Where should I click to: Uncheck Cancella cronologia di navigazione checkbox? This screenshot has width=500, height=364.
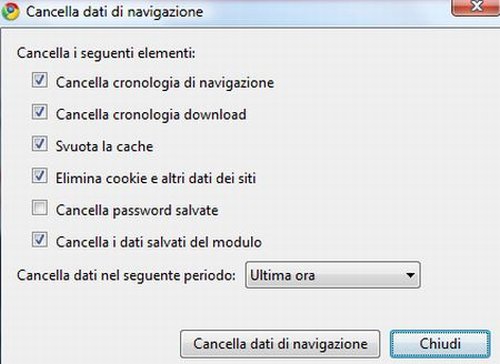coord(40,80)
